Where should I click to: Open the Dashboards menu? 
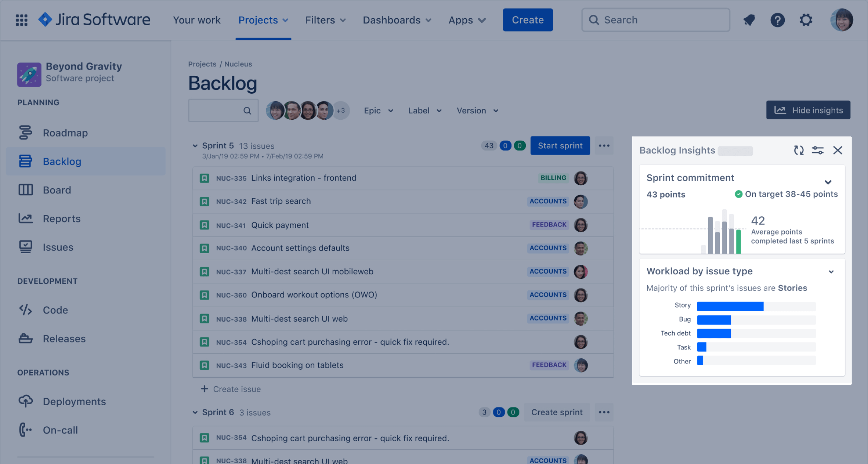point(396,20)
